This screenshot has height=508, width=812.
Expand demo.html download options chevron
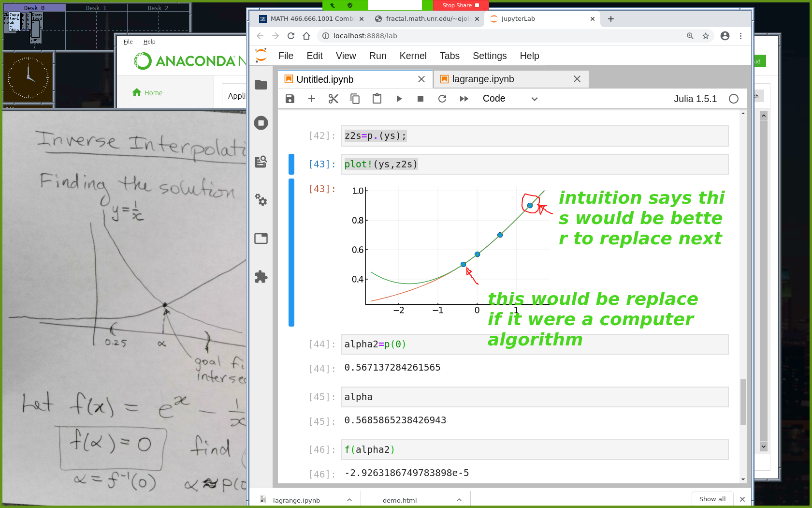pyautogui.click(x=459, y=500)
